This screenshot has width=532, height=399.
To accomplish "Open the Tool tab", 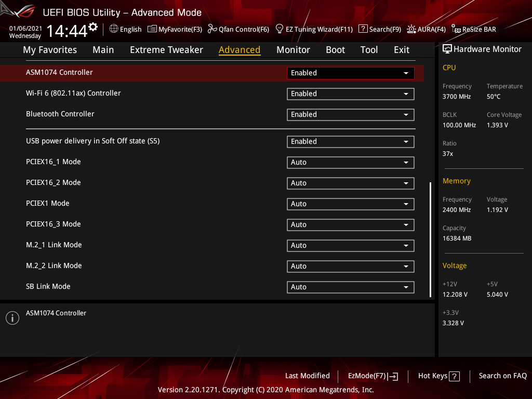I will coord(369,50).
